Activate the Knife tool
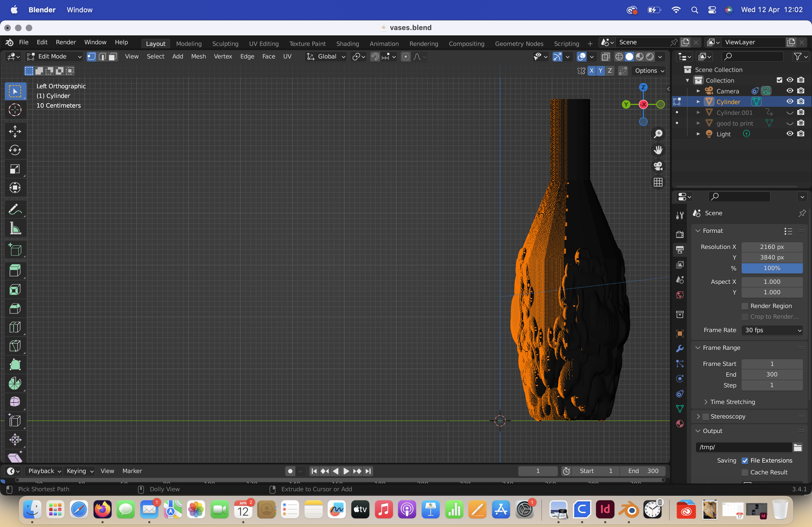 15,346
